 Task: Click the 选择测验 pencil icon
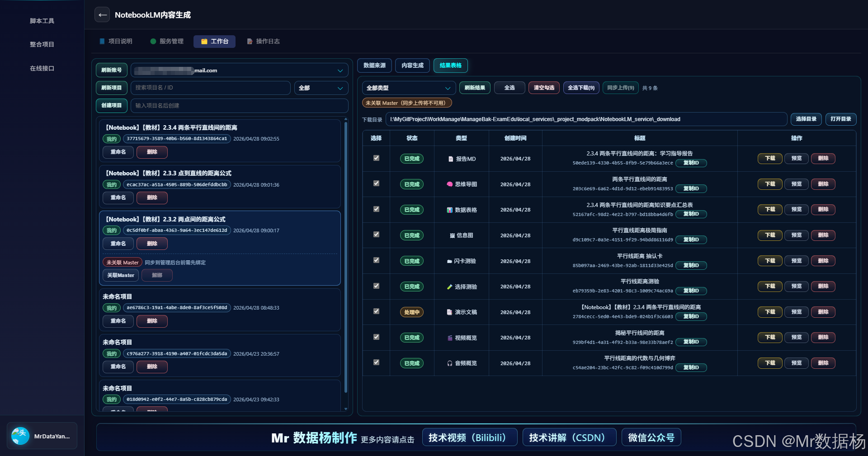tap(450, 287)
